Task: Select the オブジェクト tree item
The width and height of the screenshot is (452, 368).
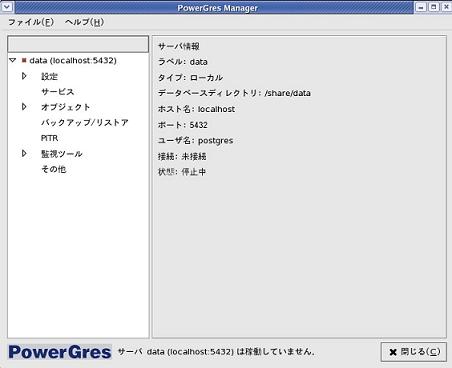Action: (65, 107)
